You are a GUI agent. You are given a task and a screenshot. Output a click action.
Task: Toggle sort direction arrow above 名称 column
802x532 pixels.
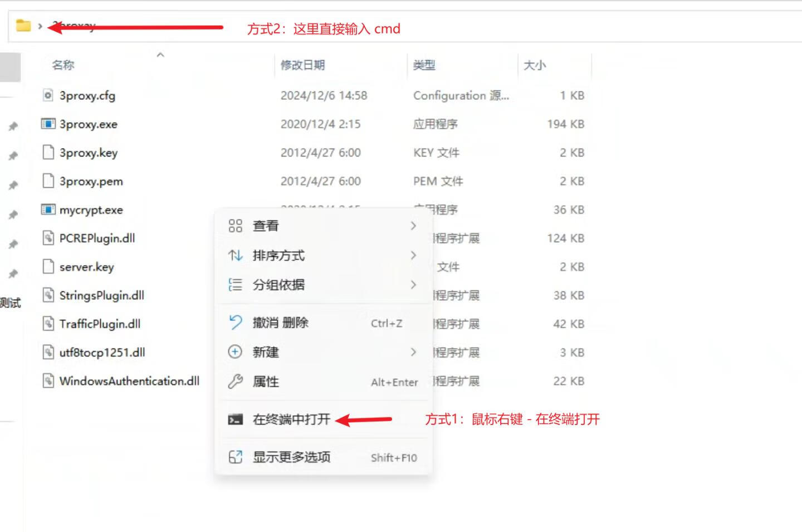click(160, 55)
